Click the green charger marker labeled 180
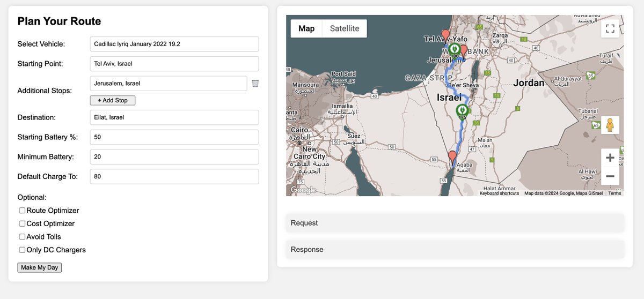The image size is (644, 299). click(454, 51)
